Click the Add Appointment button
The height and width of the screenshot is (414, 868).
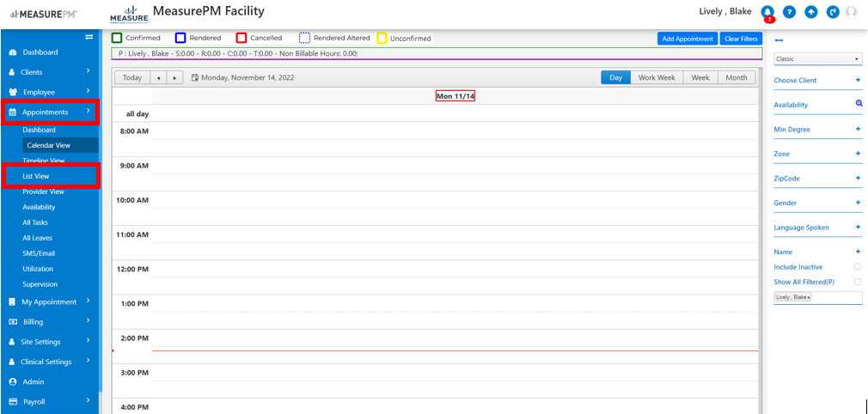(688, 39)
